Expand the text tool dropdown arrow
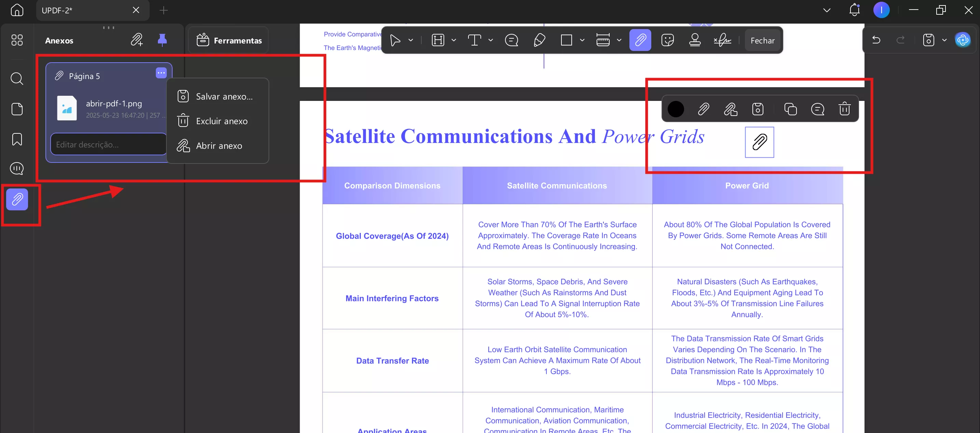Screen dimensions: 980x433 click(x=490, y=40)
